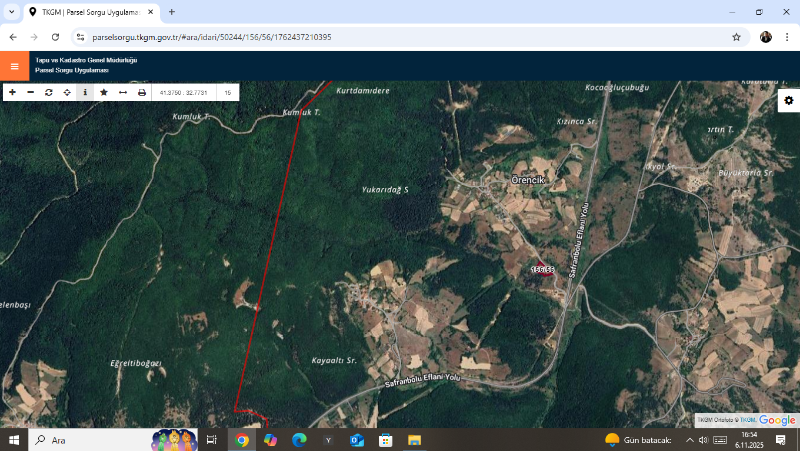
Task: Click the 156/56 parcel label on map
Action: (543, 269)
